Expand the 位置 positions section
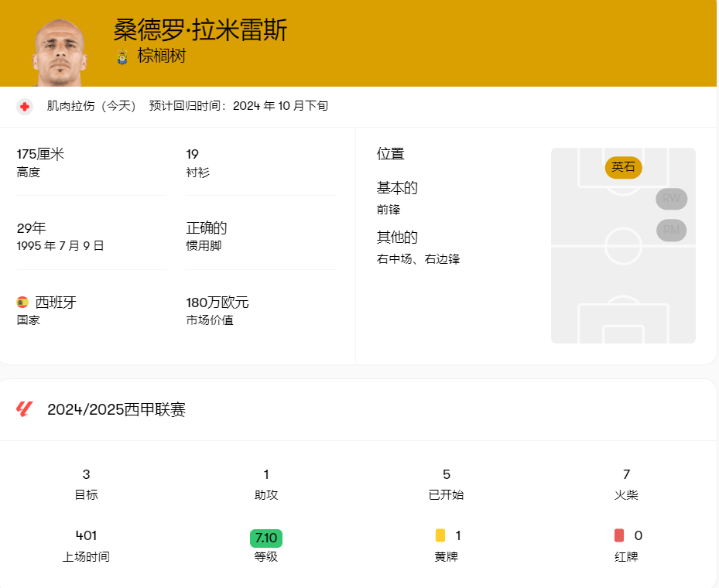This screenshot has height=588, width=719. click(391, 154)
